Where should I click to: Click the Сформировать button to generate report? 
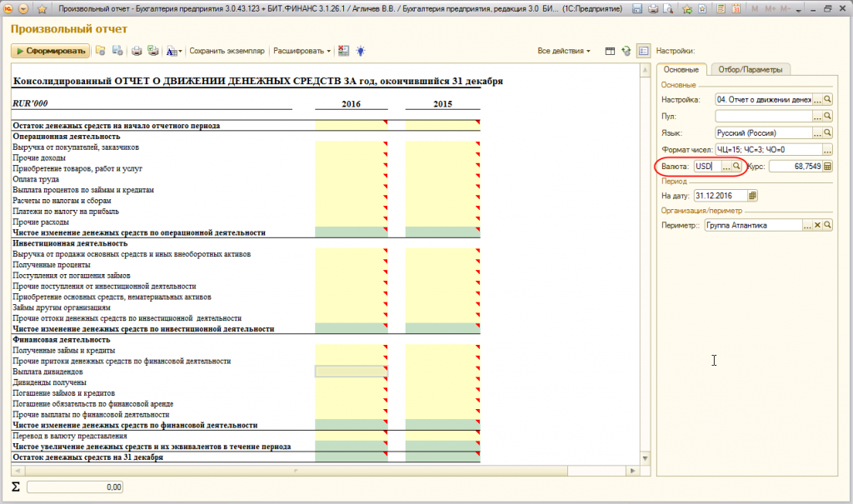pyautogui.click(x=50, y=51)
